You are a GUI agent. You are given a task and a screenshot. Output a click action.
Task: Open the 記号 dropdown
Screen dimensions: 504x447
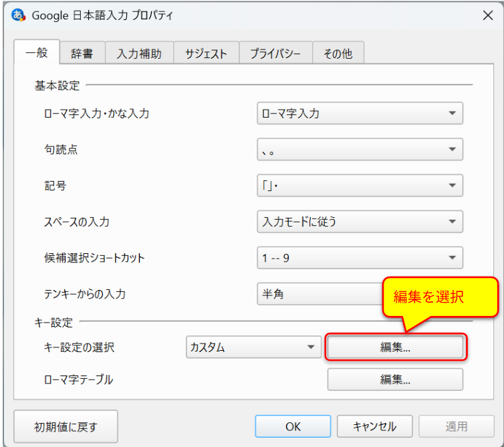pyautogui.click(x=360, y=186)
